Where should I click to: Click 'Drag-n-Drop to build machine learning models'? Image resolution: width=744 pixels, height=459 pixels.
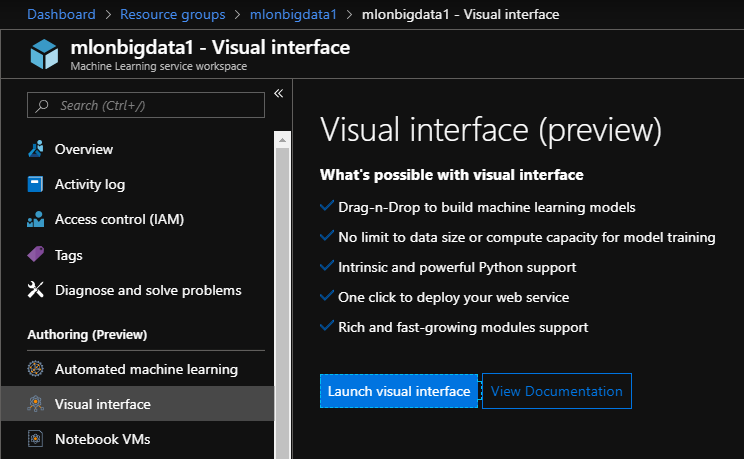pos(487,207)
